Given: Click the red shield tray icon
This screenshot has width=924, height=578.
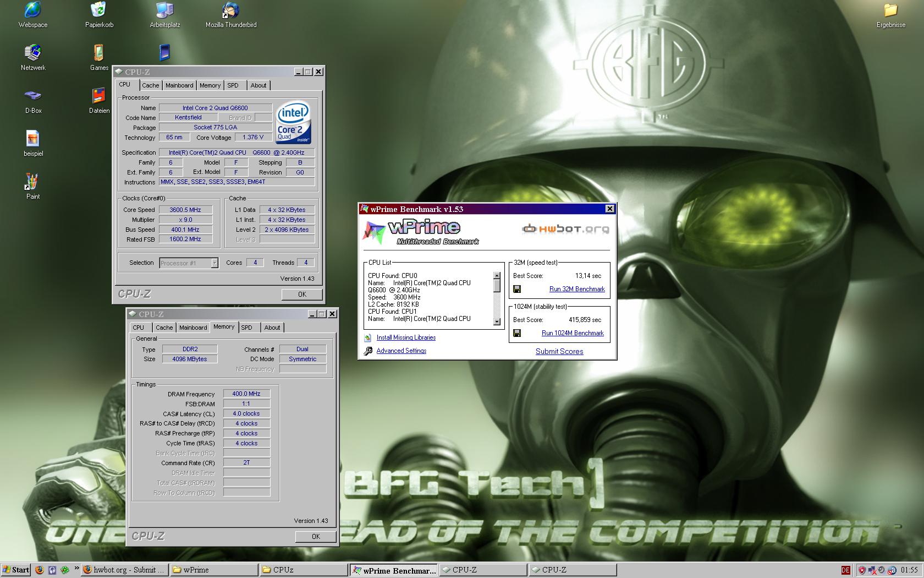Looking at the screenshot, I should (862, 570).
